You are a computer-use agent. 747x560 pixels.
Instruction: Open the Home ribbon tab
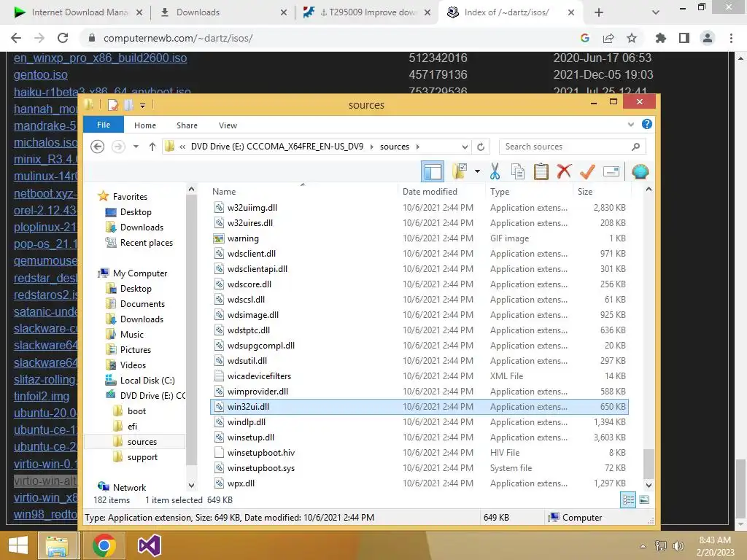pos(145,125)
